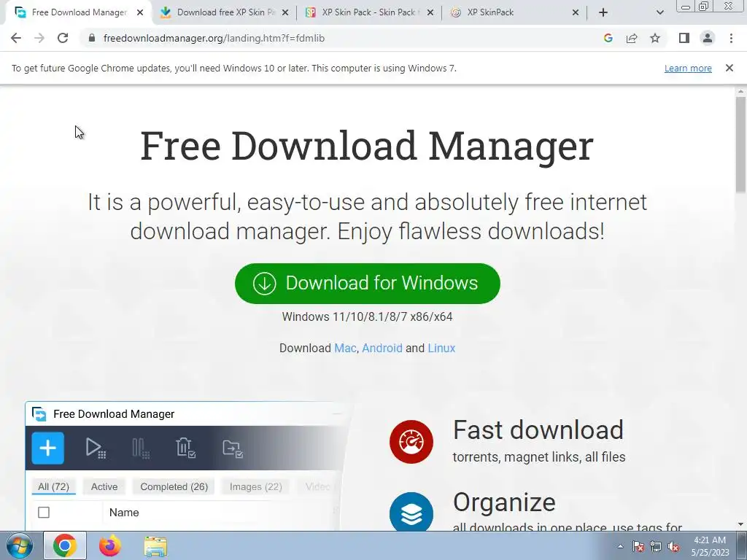The image size is (747, 560).
Task: View site security lock info
Action: pos(92,38)
